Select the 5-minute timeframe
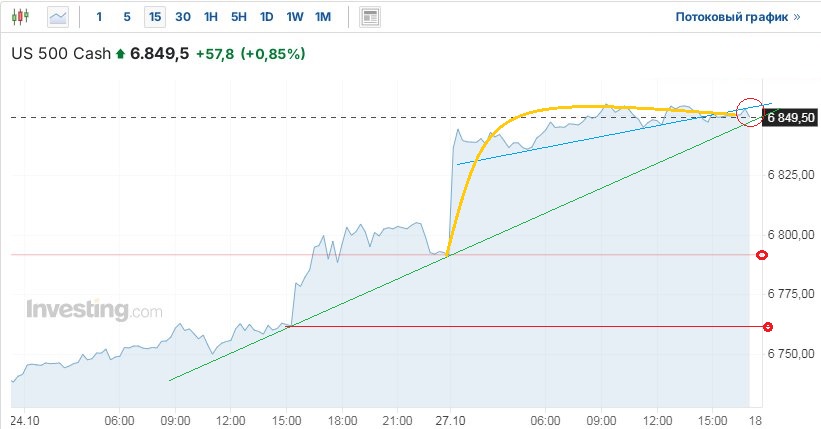The image size is (821, 429). coord(126,17)
